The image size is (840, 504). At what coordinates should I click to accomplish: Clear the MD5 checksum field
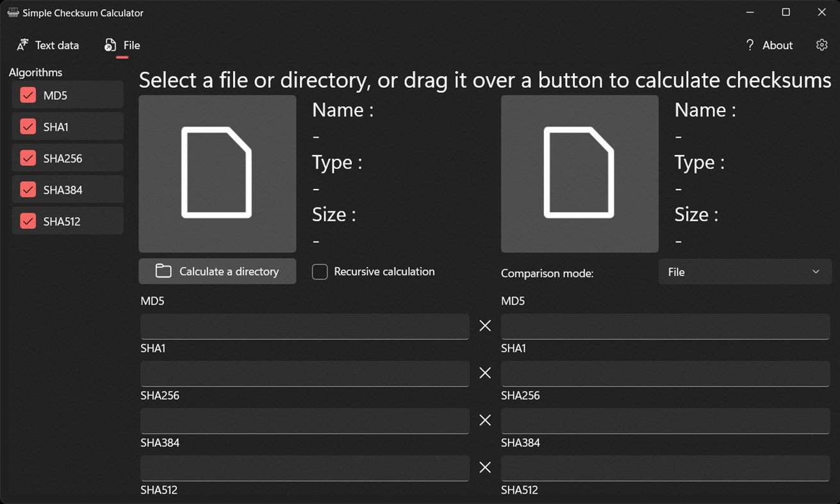pyautogui.click(x=484, y=325)
